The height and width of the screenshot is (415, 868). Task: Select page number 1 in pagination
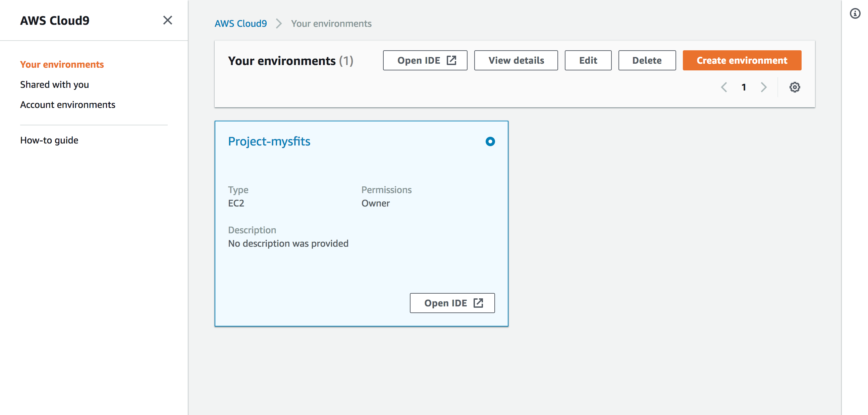(744, 87)
